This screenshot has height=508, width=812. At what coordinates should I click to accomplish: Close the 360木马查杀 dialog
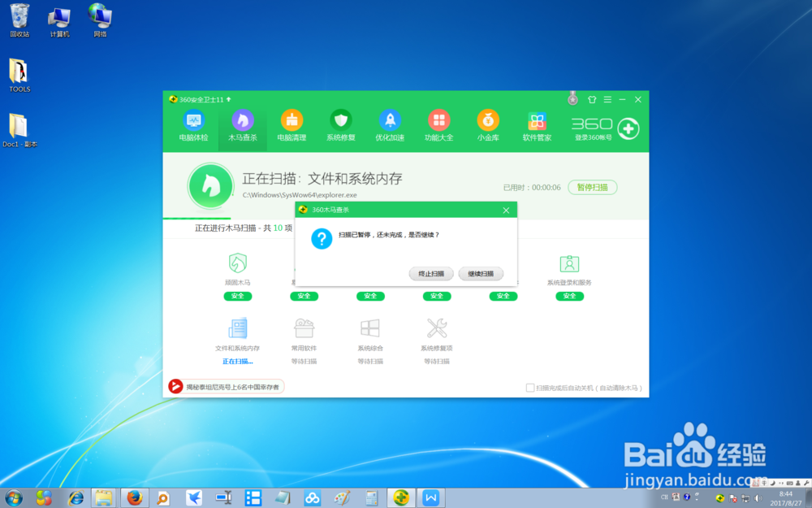click(506, 210)
